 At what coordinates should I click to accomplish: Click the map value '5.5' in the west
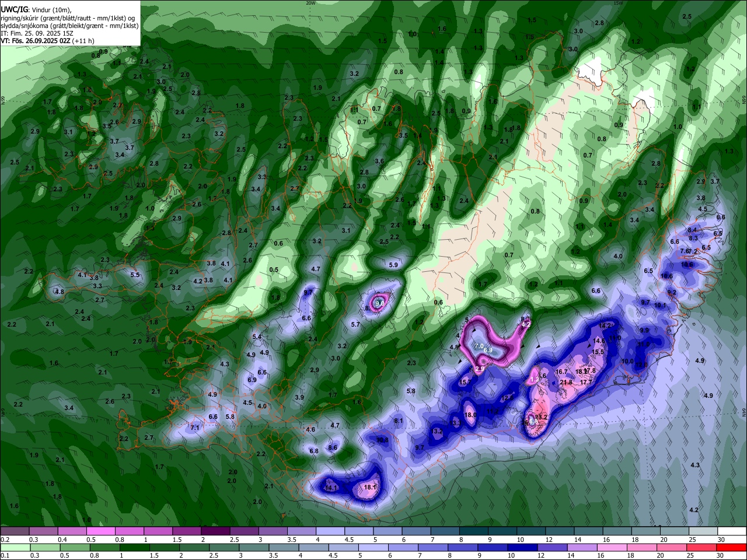click(135, 275)
